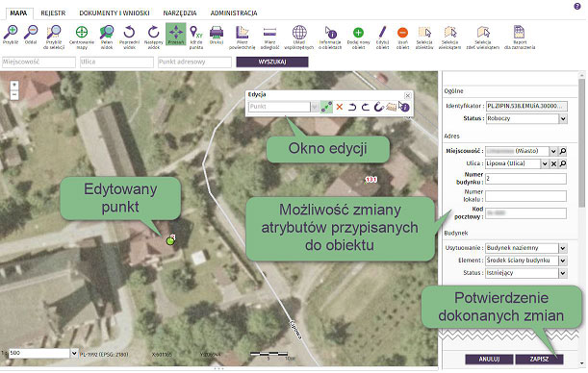The width and height of the screenshot is (588, 373).
Task: Focus the Punkt adresowy search field
Action: point(194,62)
